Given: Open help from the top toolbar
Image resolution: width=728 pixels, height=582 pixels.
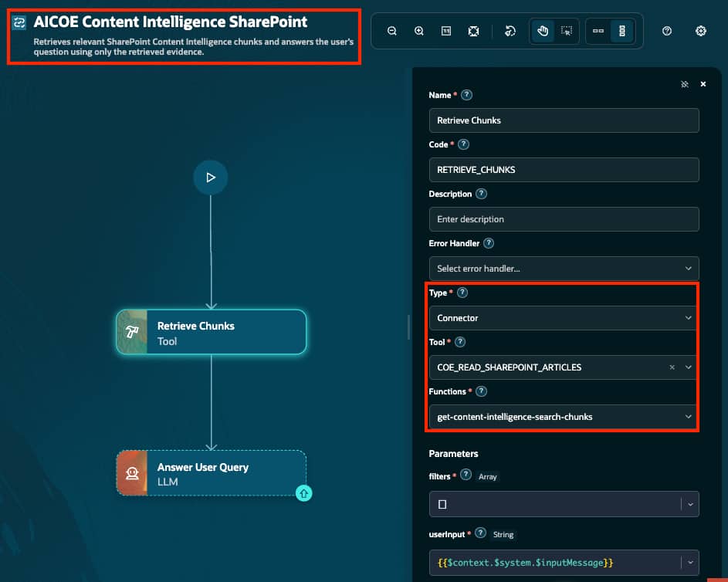Looking at the screenshot, I should (667, 31).
